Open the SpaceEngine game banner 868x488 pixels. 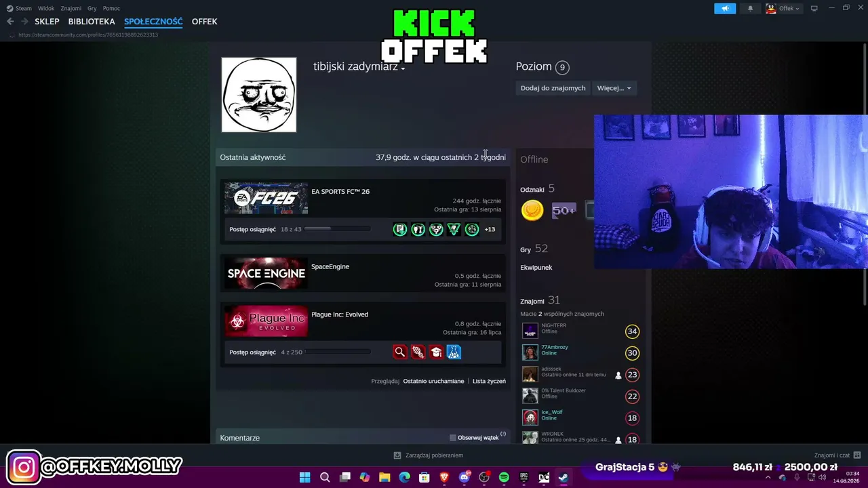coord(267,273)
